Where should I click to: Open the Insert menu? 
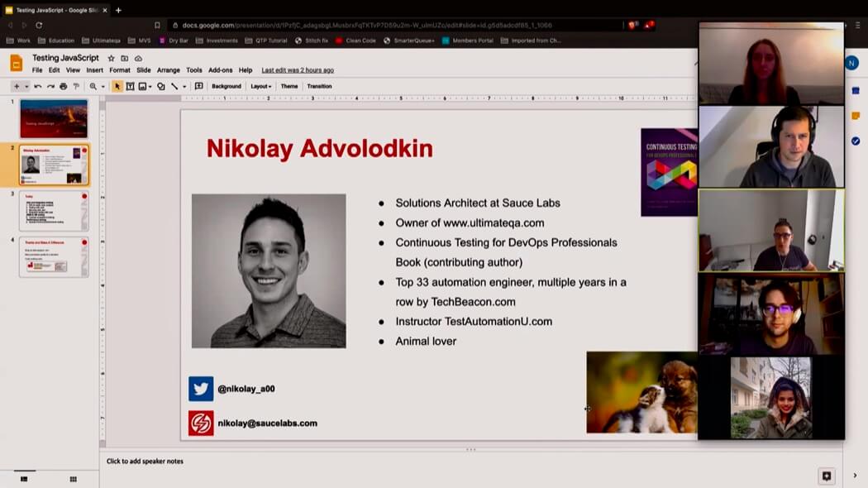click(95, 70)
